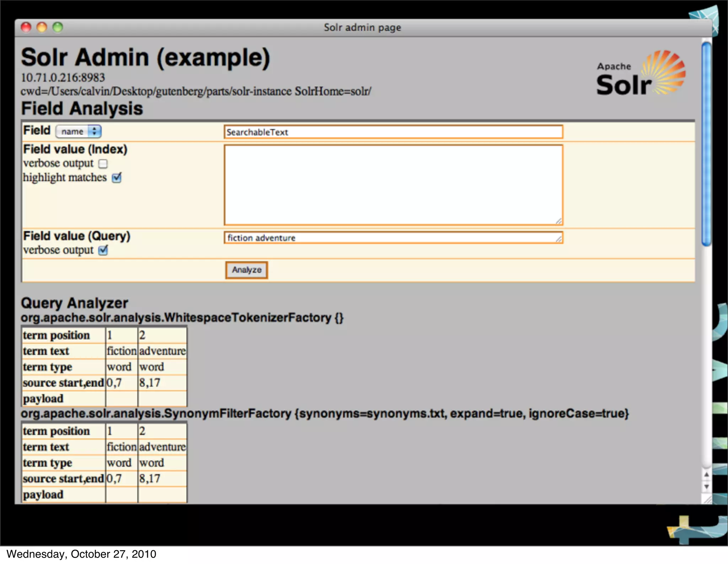728x564 pixels.
Task: Uncheck the highlight matches checkbox
Action: pos(117,178)
